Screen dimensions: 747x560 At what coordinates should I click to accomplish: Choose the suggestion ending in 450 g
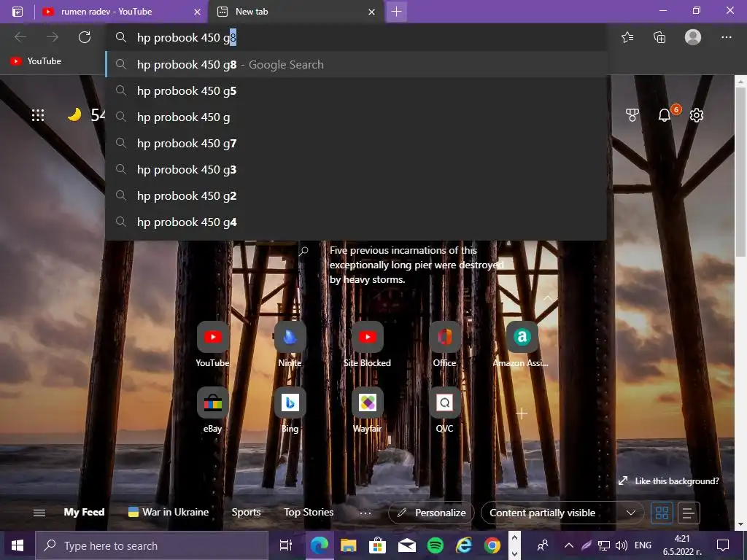[356, 117]
